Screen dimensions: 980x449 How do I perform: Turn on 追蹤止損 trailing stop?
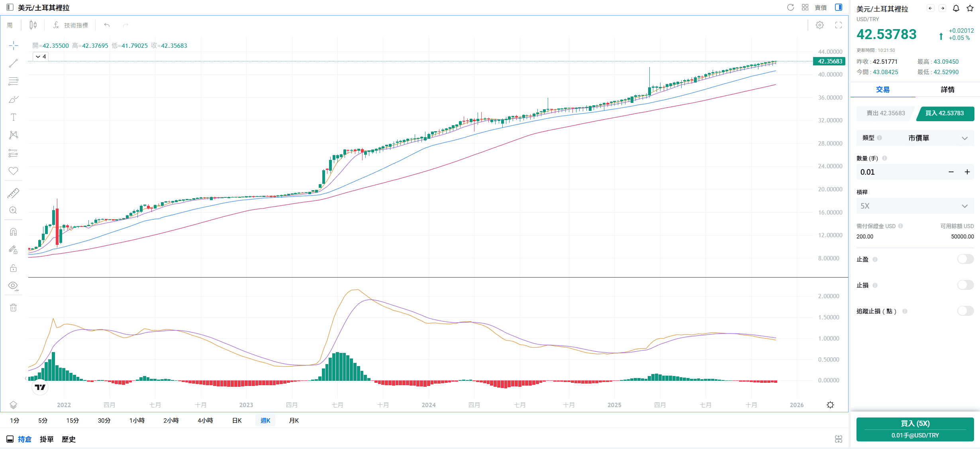(965, 311)
